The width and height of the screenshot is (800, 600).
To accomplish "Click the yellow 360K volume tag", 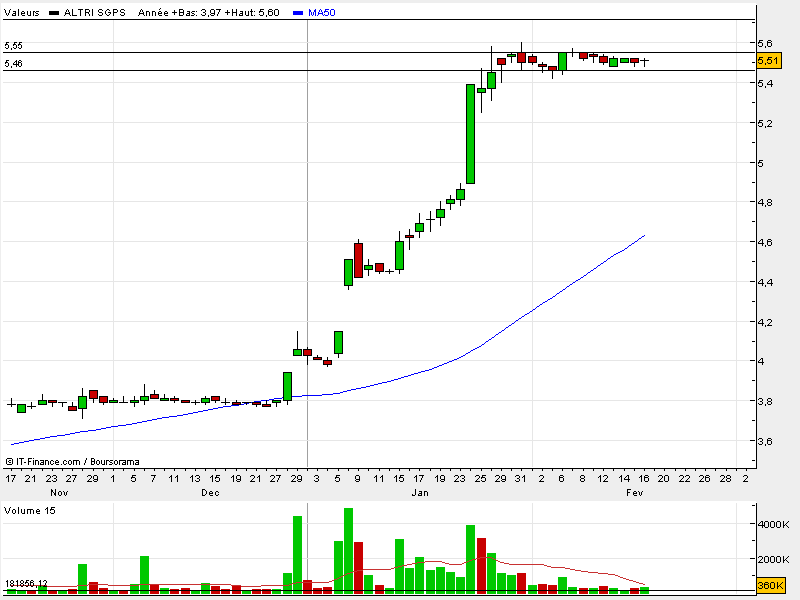I will [x=770, y=585].
